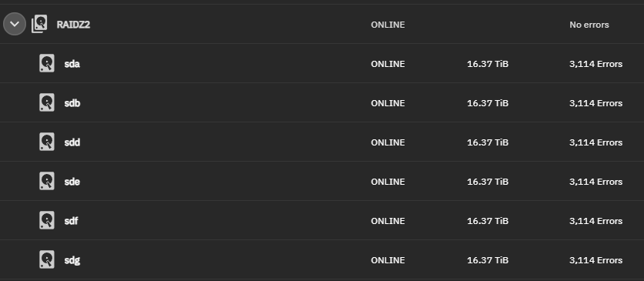Click the RAIDZ2 'No errors' status
644x281 pixels.
(589, 25)
